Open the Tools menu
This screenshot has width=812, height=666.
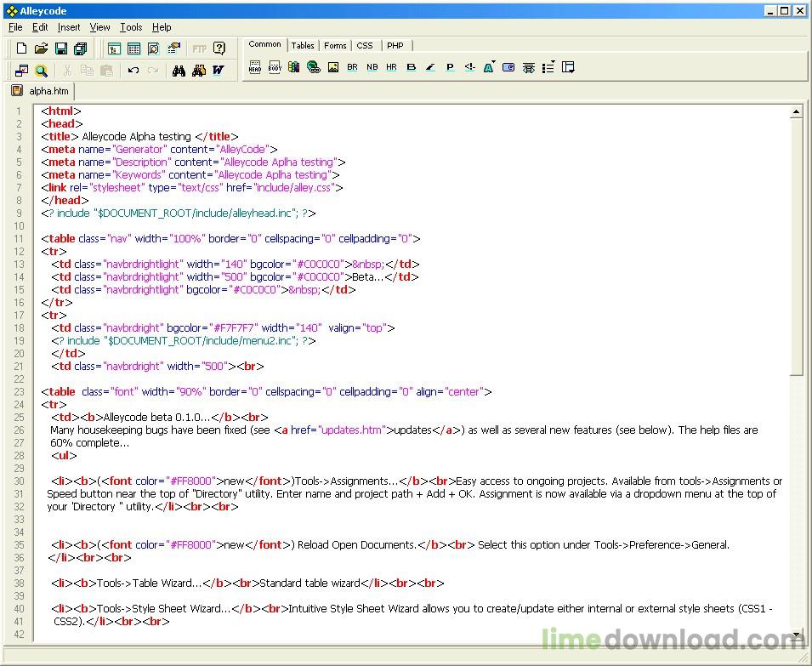tap(131, 27)
